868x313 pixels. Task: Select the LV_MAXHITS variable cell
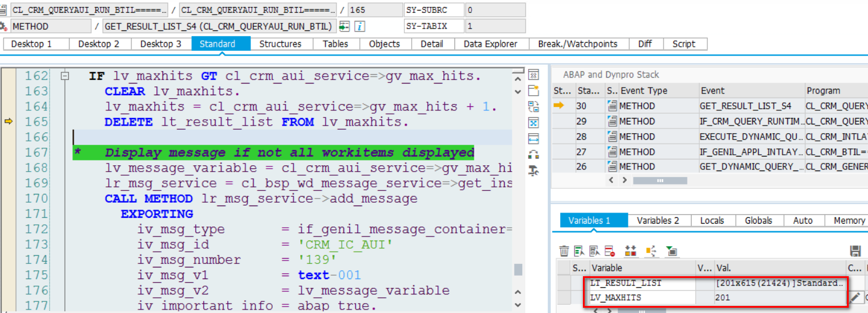click(x=642, y=297)
